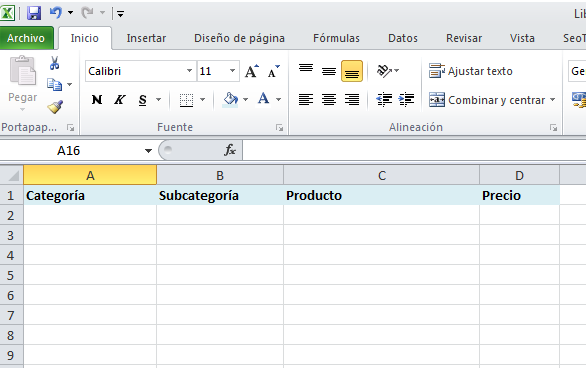
Task: Click the fill color bucket swatch
Action: click(230, 100)
